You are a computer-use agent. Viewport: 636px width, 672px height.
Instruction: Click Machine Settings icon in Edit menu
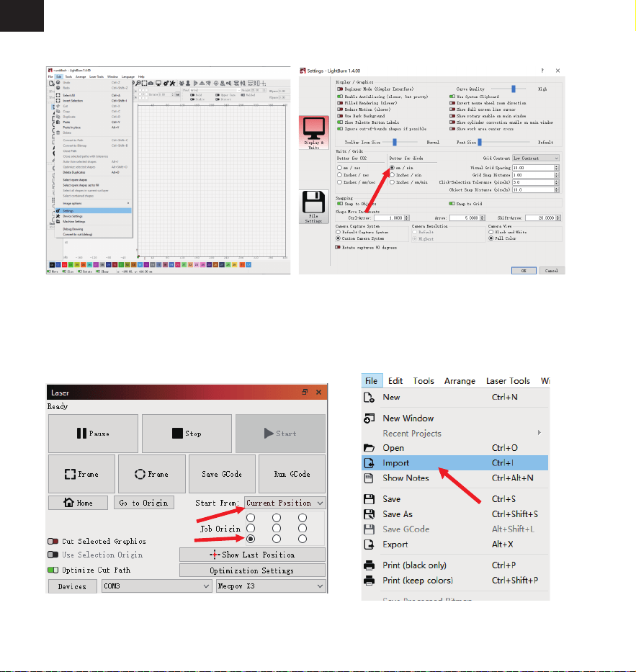(x=58, y=222)
